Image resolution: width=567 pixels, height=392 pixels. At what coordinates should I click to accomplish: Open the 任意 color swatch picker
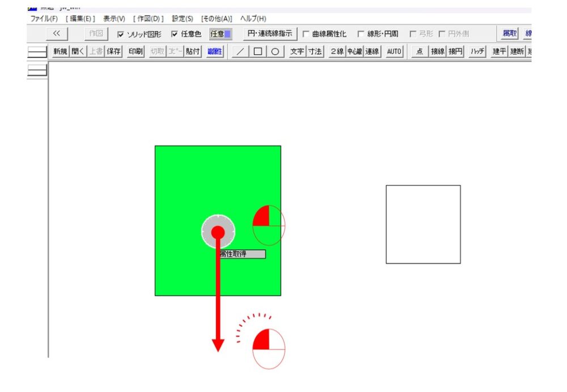pos(221,34)
